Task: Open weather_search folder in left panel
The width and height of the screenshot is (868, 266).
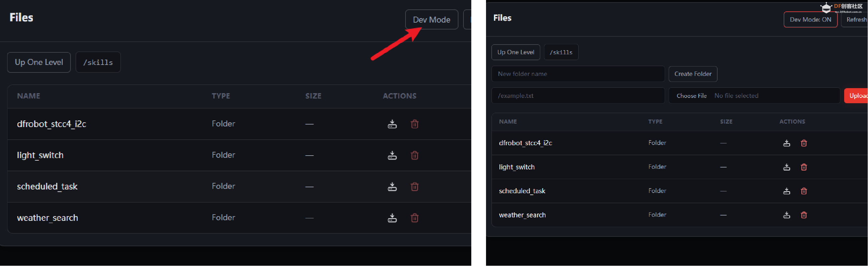Action: 48,218
